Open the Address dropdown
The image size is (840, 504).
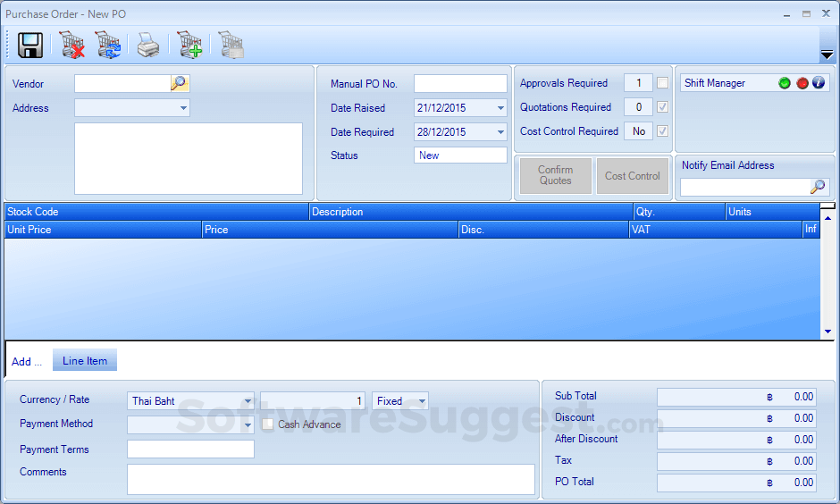click(184, 107)
